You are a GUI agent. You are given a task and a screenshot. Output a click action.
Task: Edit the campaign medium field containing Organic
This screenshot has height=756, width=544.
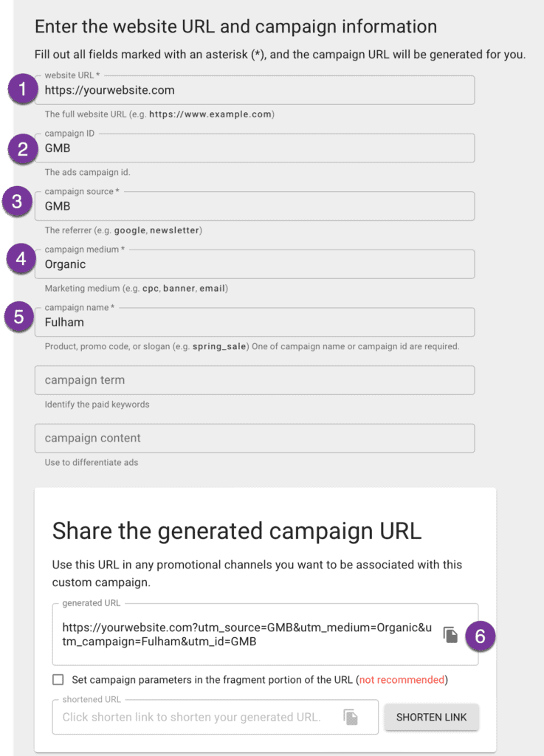pyautogui.click(x=255, y=264)
